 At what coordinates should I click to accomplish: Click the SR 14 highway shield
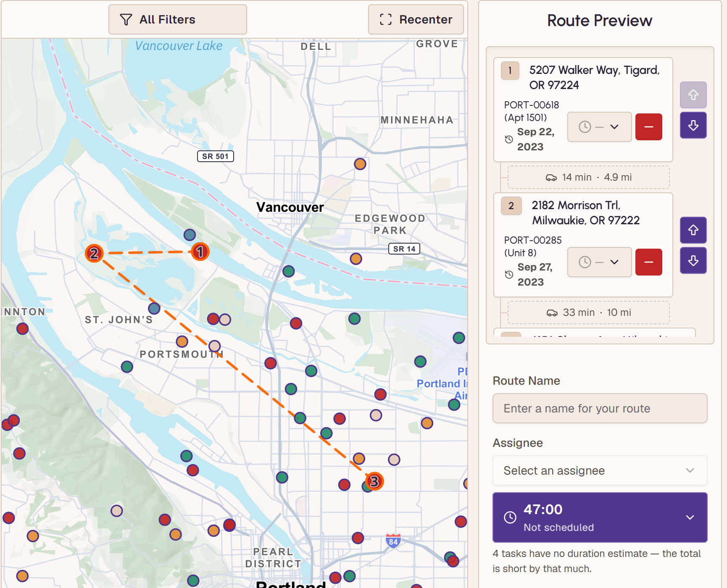tap(404, 249)
